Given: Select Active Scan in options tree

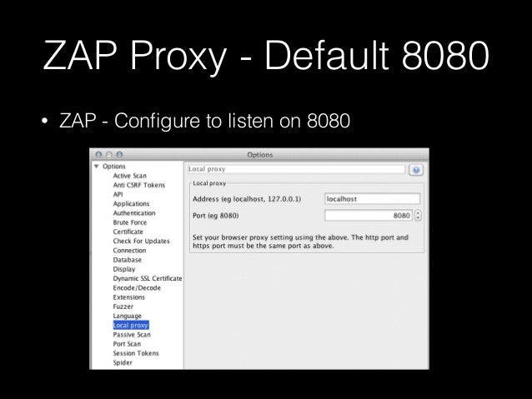Looking at the screenshot, I should tap(129, 176).
